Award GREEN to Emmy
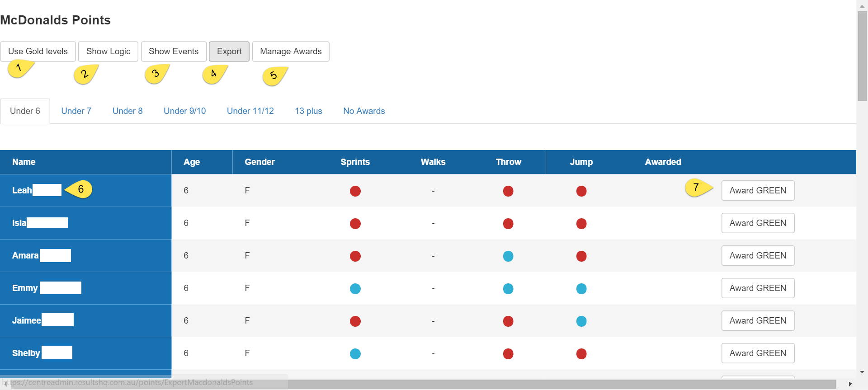868x390 pixels. (758, 288)
